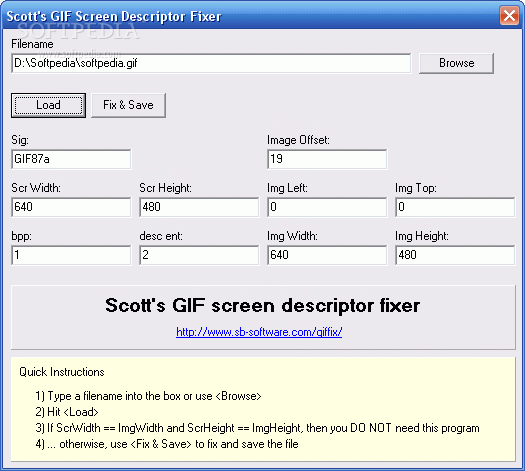
Task: Click the 'bpp:' label
Action: 21,236
